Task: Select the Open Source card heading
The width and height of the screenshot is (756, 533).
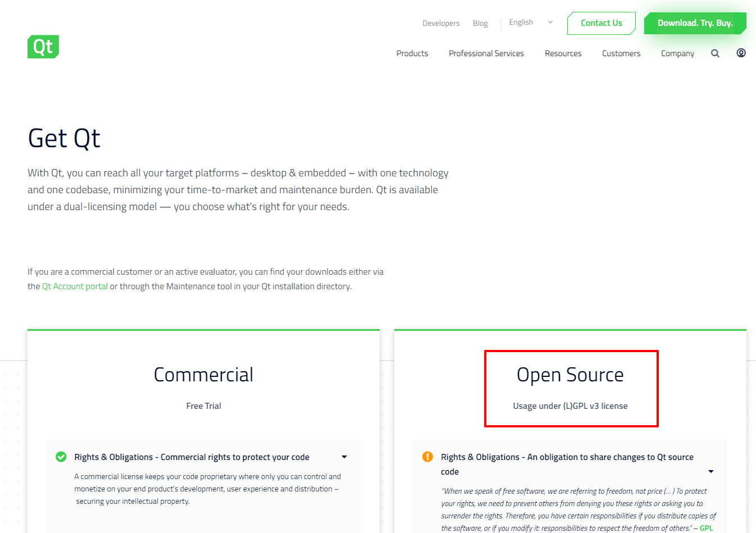Action: click(570, 375)
